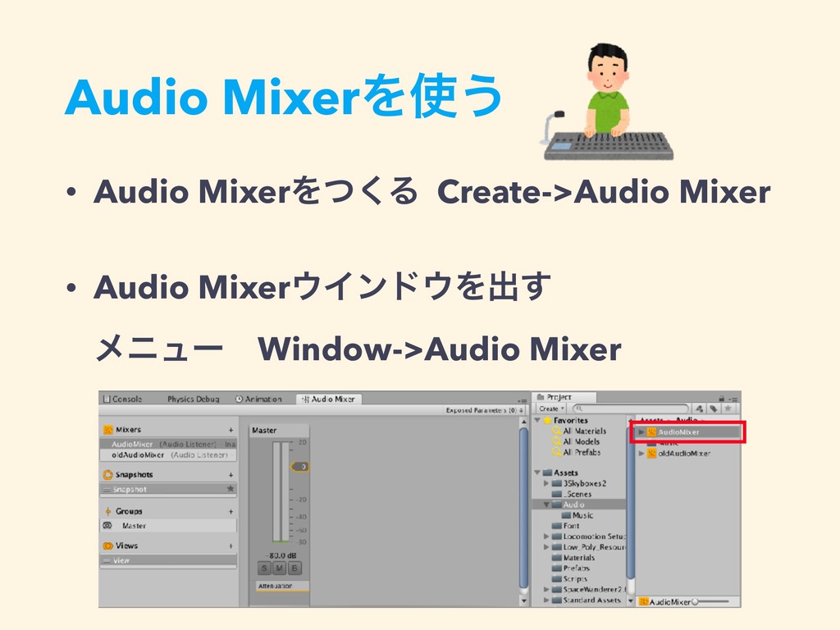
Task: Expand the Low_Poly_Resources folder
Action: pyautogui.click(x=546, y=547)
